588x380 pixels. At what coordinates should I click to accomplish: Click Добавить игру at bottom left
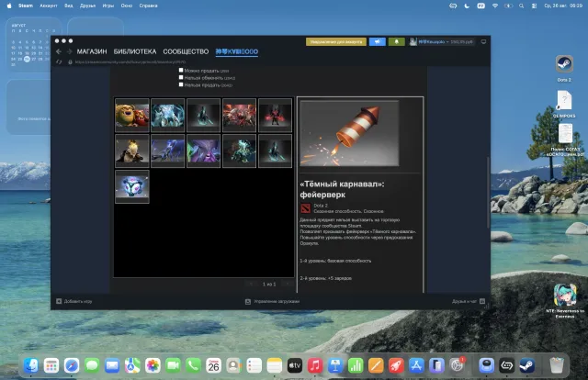pyautogui.click(x=74, y=301)
